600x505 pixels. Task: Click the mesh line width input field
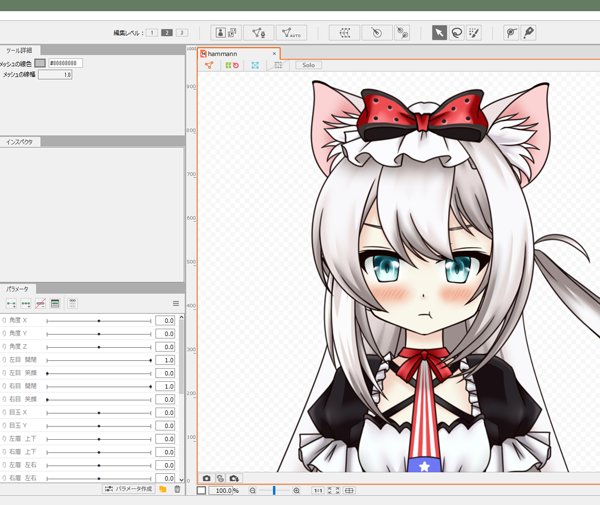coord(55,75)
